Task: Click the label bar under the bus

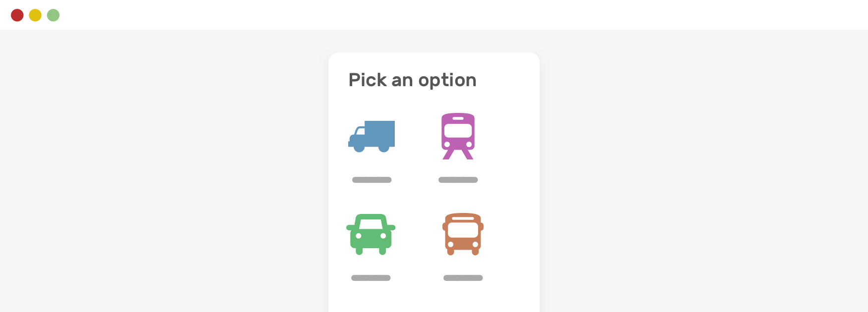Action: [x=463, y=278]
